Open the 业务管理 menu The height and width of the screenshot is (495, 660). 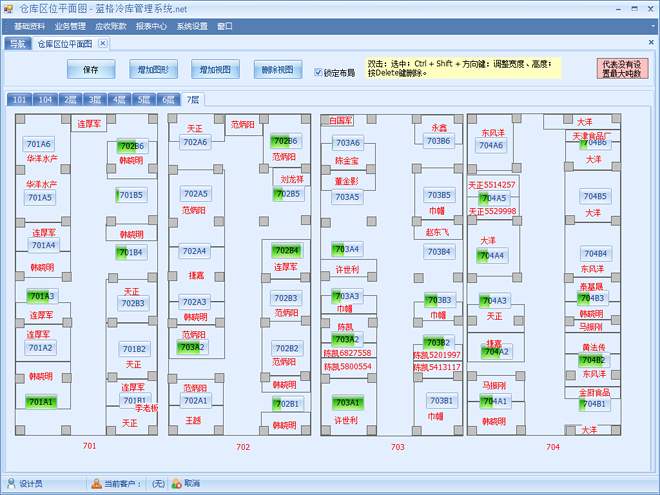(x=70, y=26)
